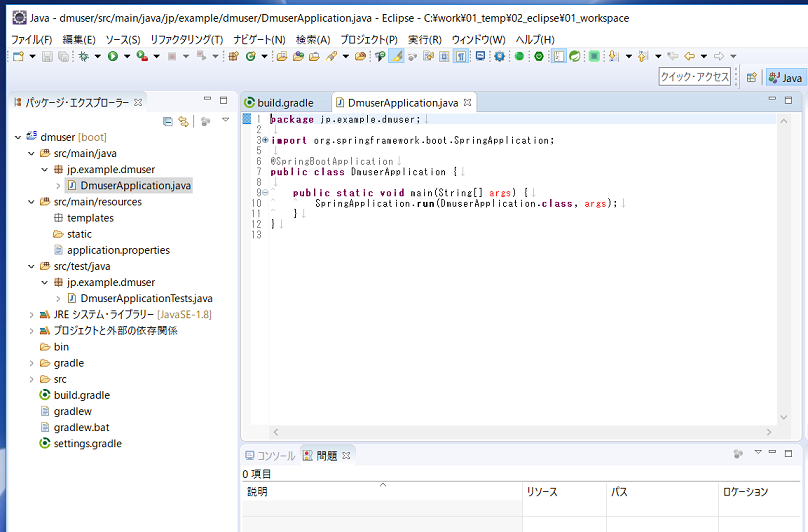Collapse the dmuser [boot] project node
808x532 pixels.
18,137
